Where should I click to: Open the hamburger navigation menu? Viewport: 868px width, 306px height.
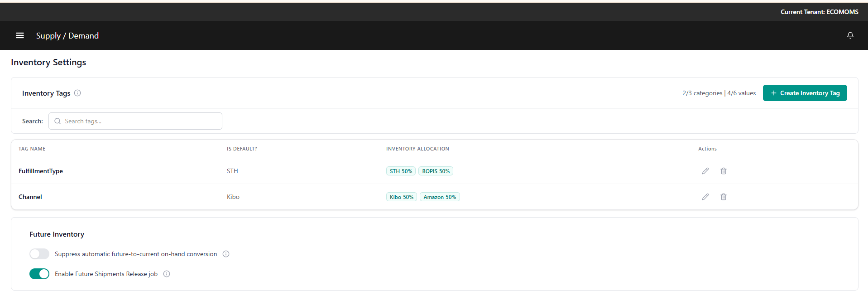click(x=20, y=35)
